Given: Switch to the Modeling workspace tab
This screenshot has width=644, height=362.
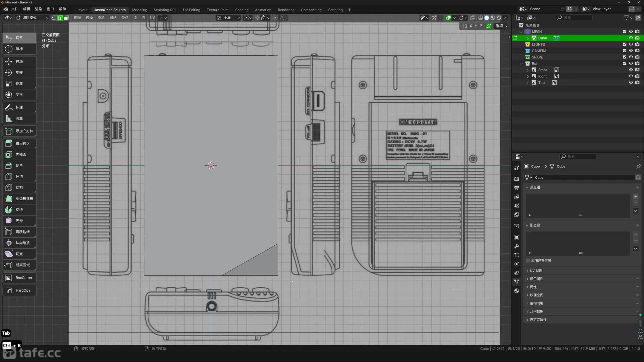Looking at the screenshot, I should (x=140, y=10).
